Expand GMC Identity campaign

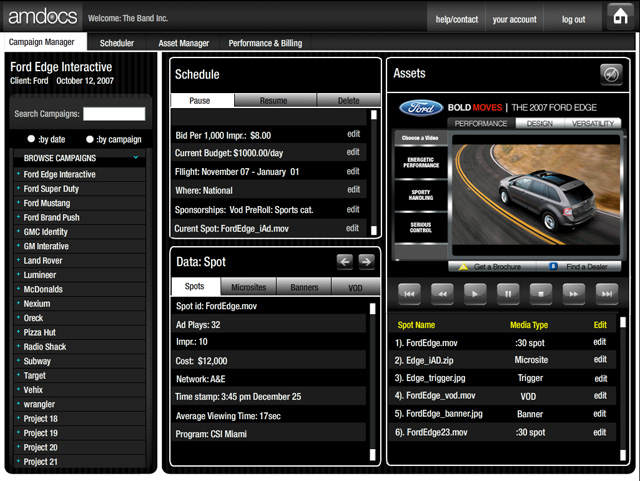click(19, 231)
